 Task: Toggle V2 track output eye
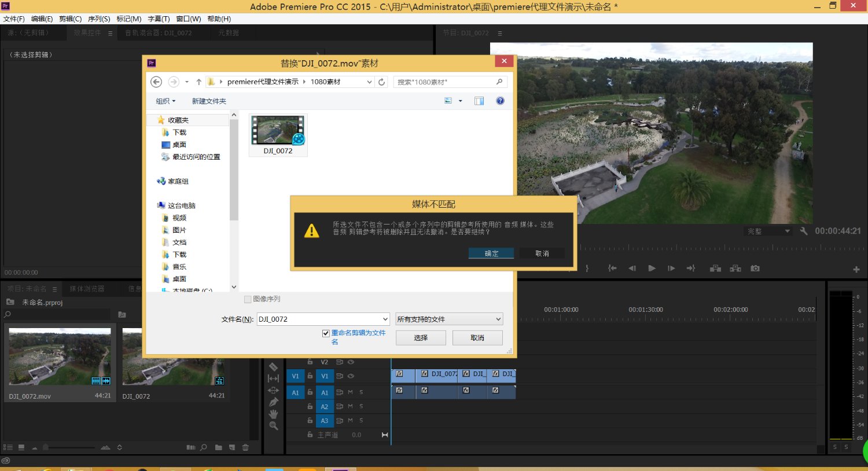pos(351,362)
